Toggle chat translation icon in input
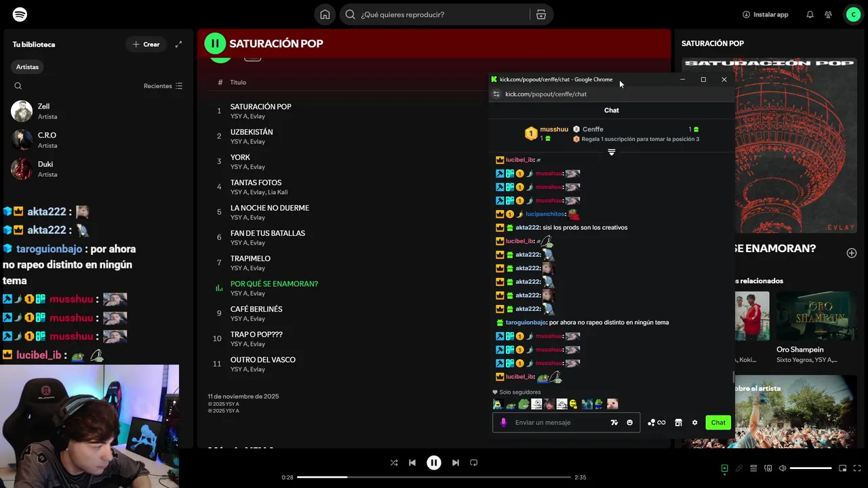 click(x=614, y=422)
